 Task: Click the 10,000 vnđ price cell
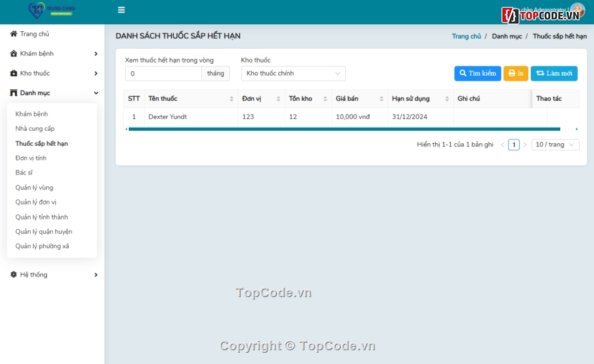click(x=360, y=117)
